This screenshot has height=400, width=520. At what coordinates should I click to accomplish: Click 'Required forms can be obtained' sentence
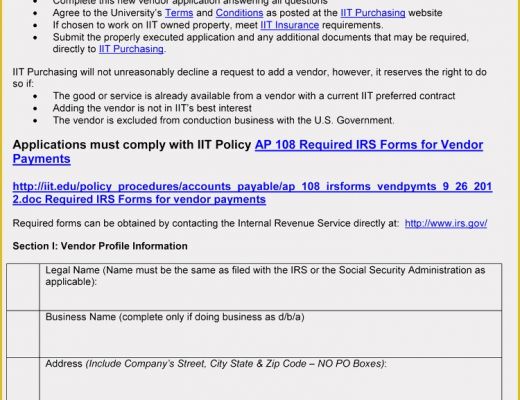(206, 223)
